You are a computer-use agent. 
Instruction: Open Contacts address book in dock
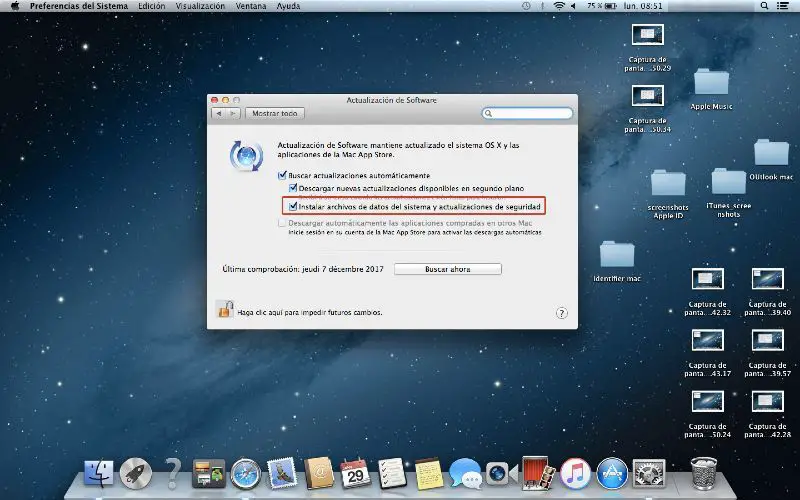[319, 473]
